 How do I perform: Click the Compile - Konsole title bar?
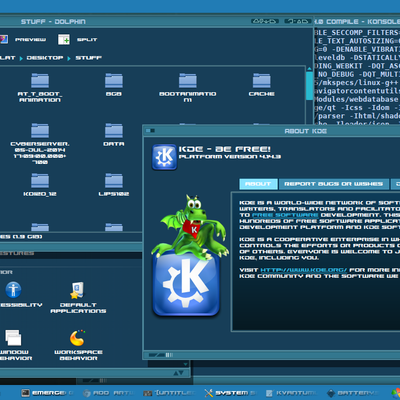pyautogui.click(x=357, y=22)
